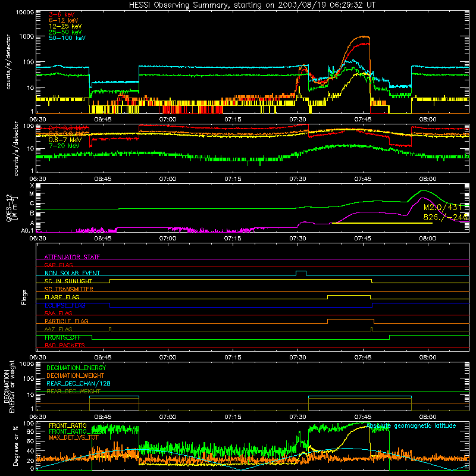This screenshot has width=476, height=476.
Task: Click the X class label on GOES axis
Action: pyautogui.click(x=32, y=186)
